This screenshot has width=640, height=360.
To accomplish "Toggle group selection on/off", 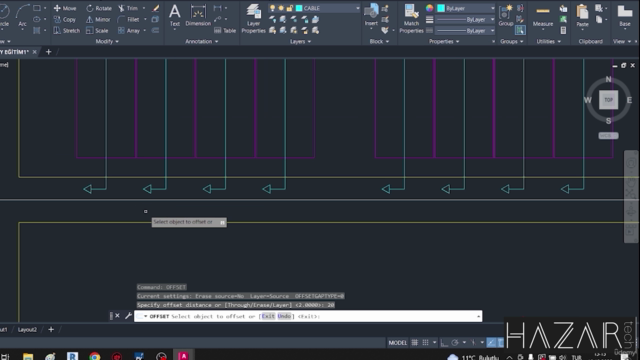I will point(520,30).
